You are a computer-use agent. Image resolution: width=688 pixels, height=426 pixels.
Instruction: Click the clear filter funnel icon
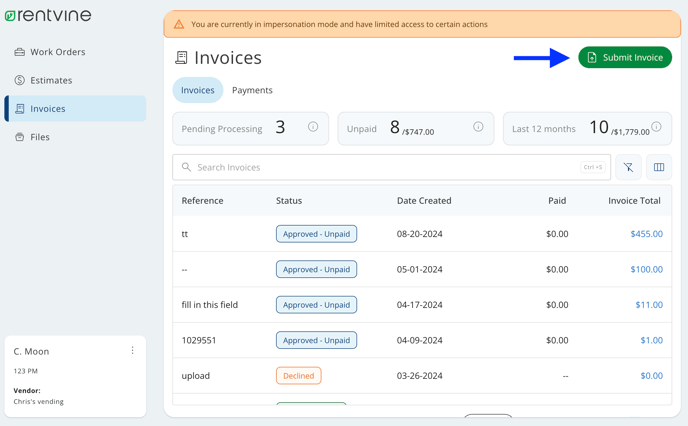tap(628, 167)
